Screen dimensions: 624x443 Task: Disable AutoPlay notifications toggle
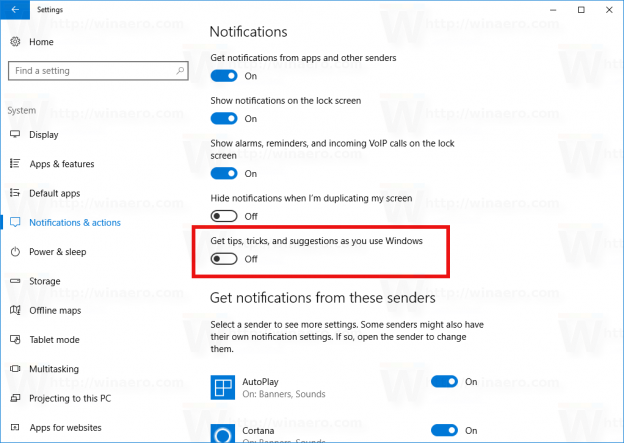tap(445, 382)
